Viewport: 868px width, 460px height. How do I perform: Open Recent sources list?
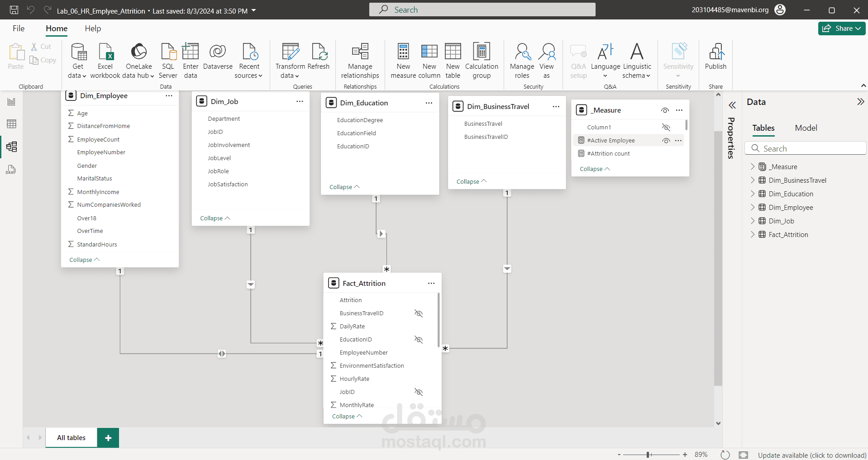(x=249, y=61)
